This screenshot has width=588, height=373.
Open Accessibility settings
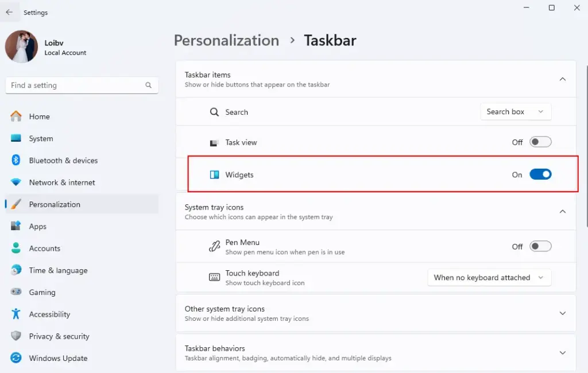click(x=82, y=314)
